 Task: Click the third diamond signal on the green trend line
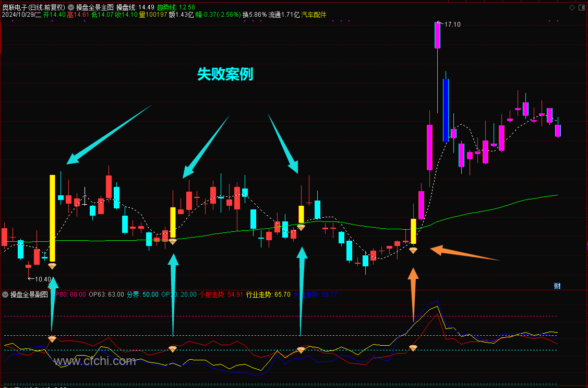coord(301,227)
